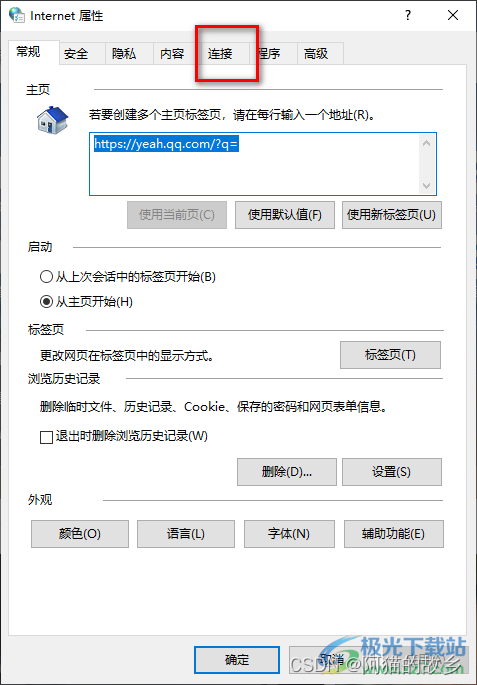Select 从主页开始 radio button
Image resolution: width=477 pixels, height=685 pixels.
(46, 301)
